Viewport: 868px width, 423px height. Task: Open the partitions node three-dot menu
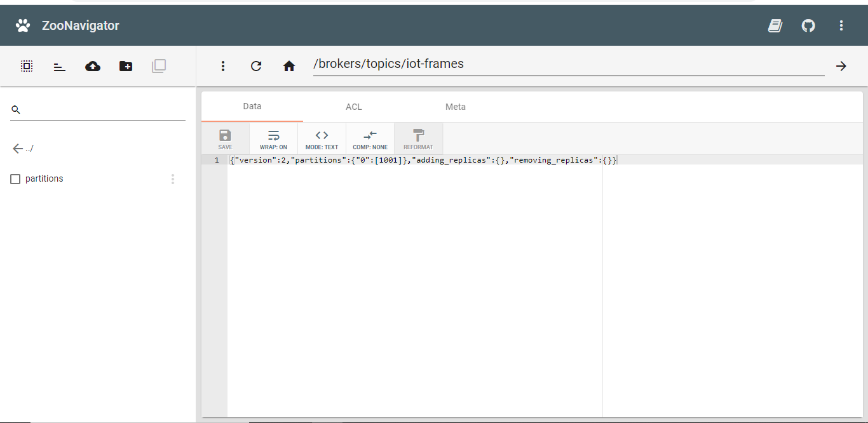coord(173,179)
